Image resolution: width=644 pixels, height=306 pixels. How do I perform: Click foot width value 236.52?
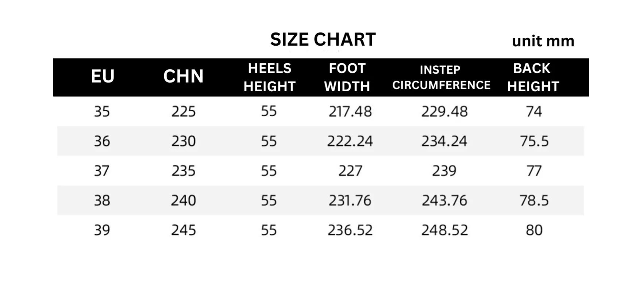pos(350,230)
